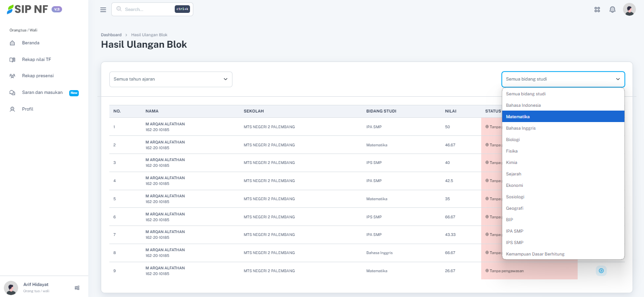Click the Dashboard breadcrumb link
Viewport: 644px width, 297px height.
[x=111, y=35]
